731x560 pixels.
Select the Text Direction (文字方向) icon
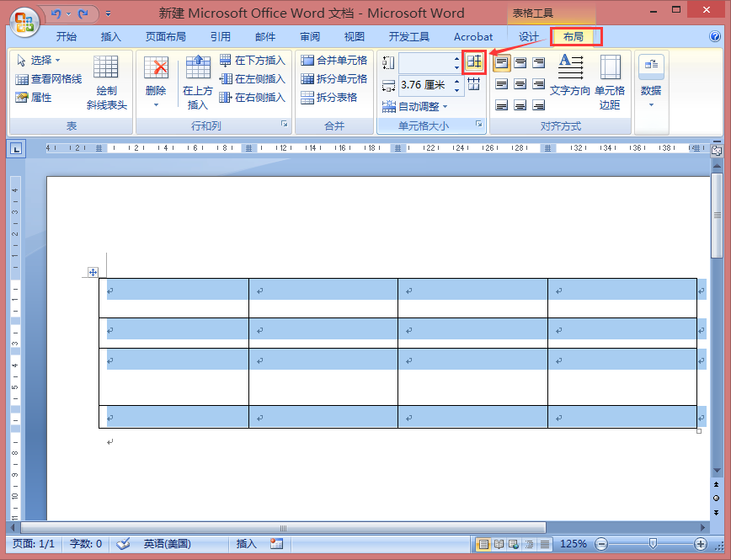[570, 75]
